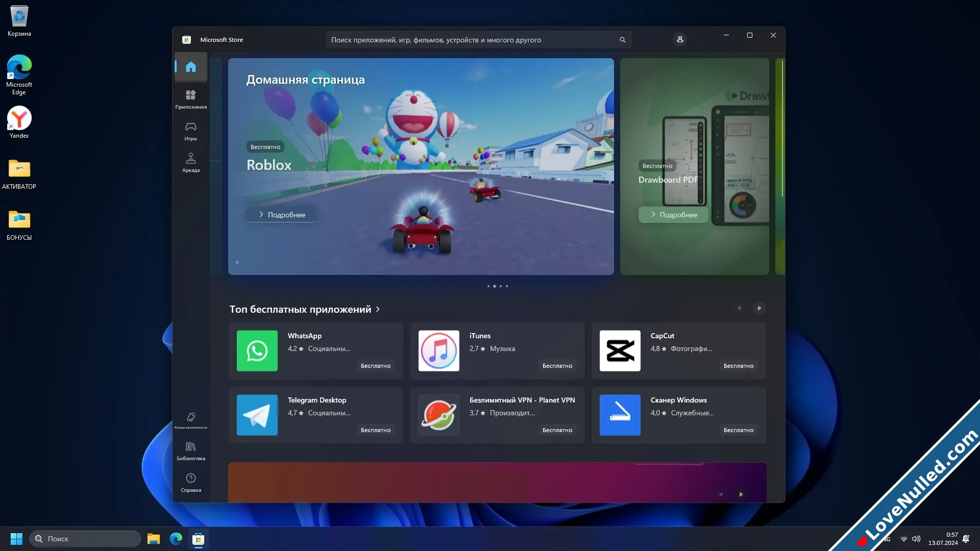
Task: Open the iTunes app icon
Action: click(x=438, y=350)
